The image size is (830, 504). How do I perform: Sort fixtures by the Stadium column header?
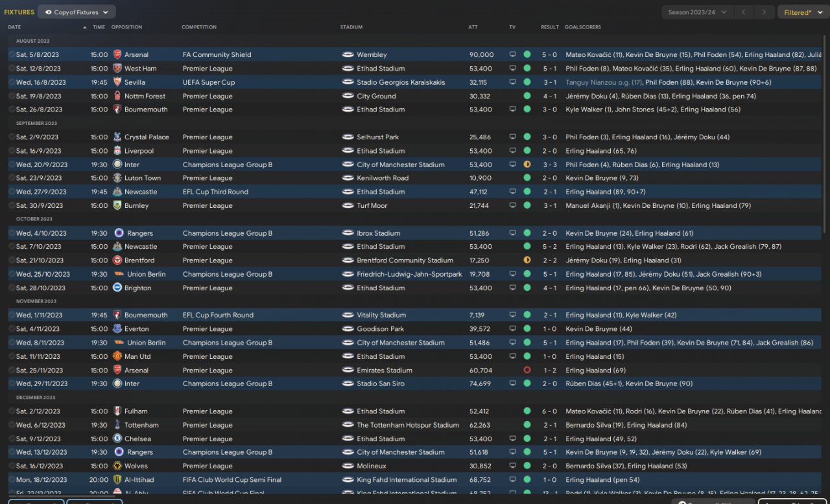coord(351,27)
